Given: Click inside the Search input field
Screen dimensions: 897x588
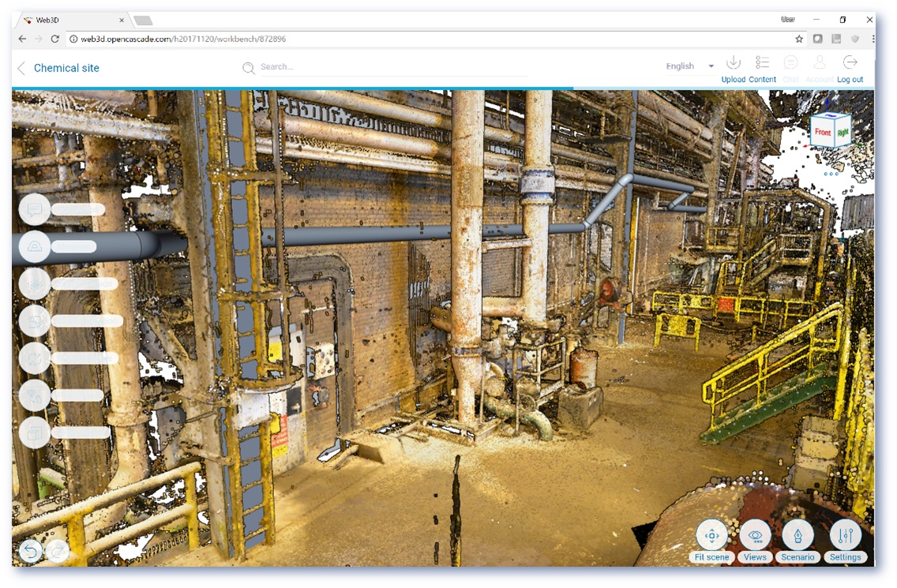Looking at the screenshot, I should coord(392,67).
